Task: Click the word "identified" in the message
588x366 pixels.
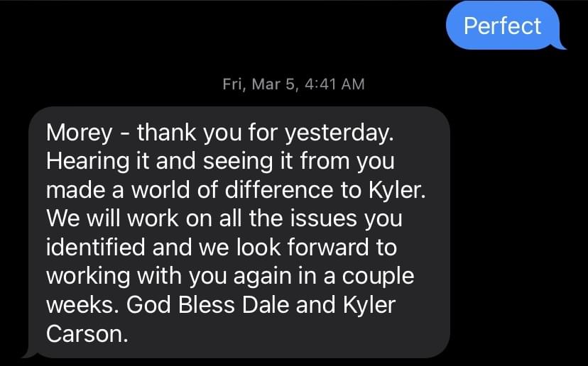Action: (96, 248)
